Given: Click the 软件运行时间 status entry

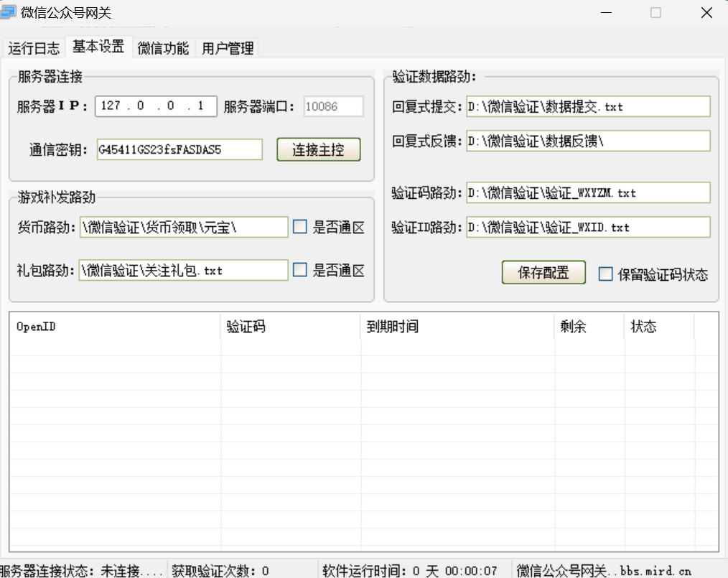Looking at the screenshot, I should pyautogui.click(x=409, y=571).
